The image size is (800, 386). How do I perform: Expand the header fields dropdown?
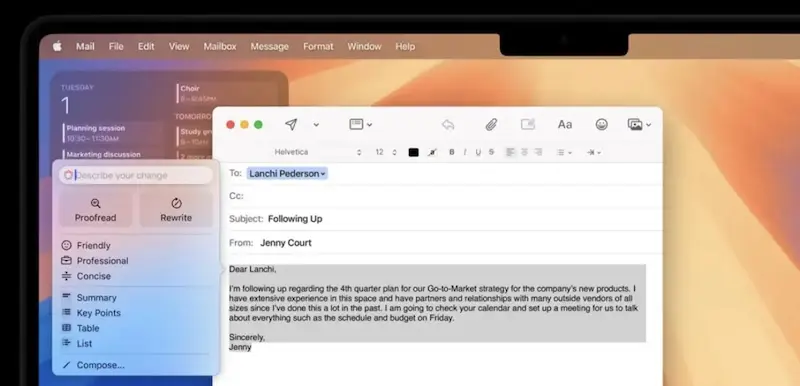pos(360,124)
